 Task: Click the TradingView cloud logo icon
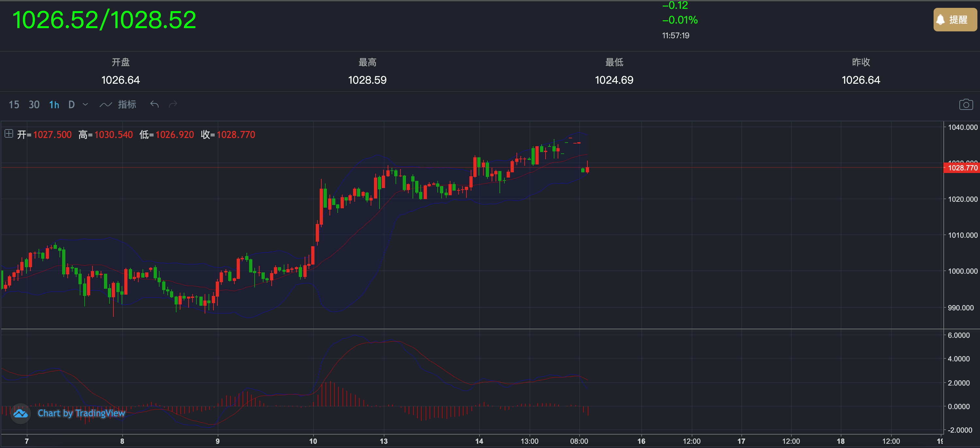coord(20,413)
